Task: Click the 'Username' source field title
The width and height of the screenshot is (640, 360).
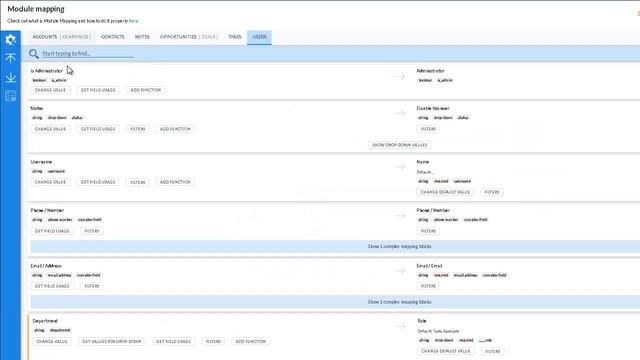Action: [41, 162]
